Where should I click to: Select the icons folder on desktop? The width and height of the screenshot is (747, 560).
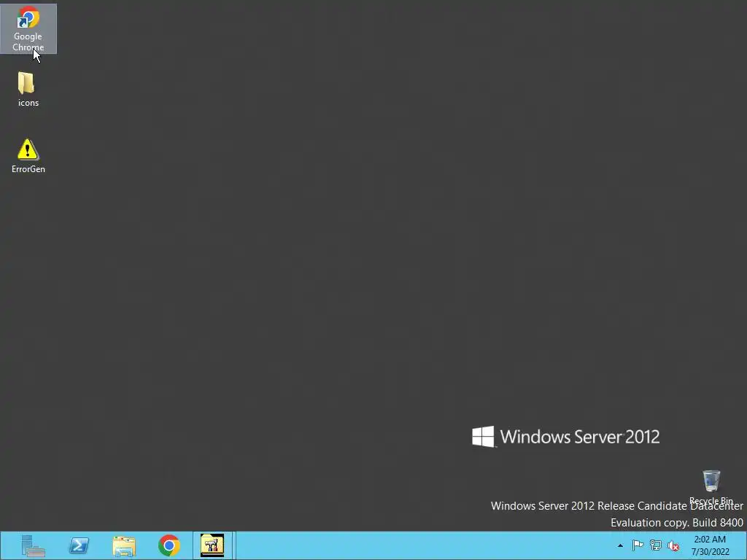(28, 89)
